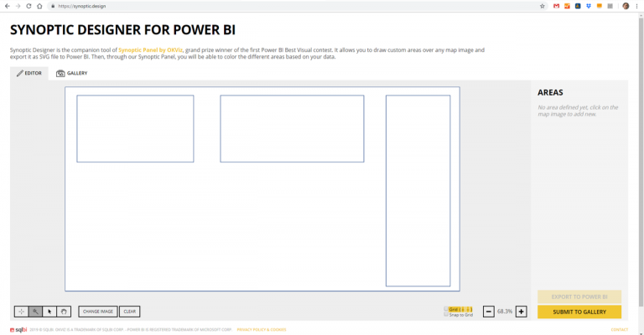
Task: Open the Gmail extension icon
Action: 556,6
